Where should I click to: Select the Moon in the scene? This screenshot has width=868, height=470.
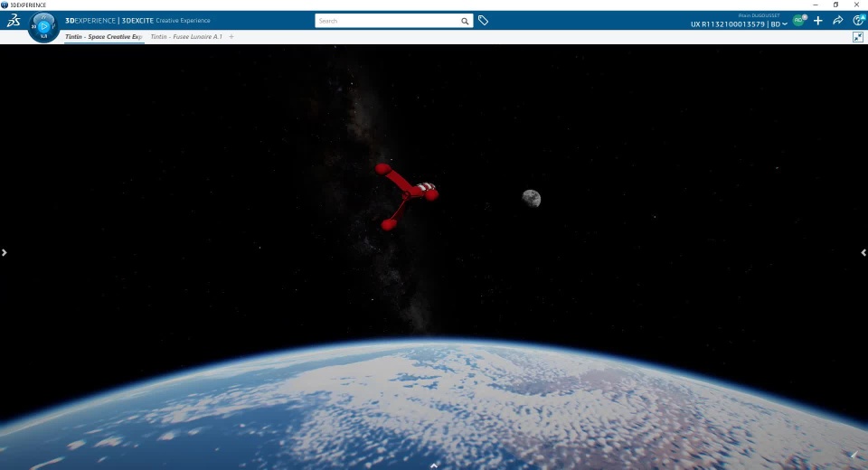pyautogui.click(x=532, y=198)
